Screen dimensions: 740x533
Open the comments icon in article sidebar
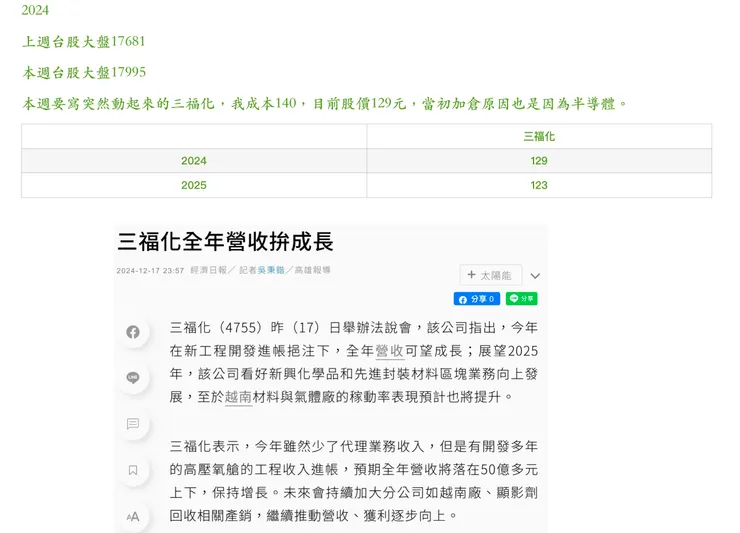(133, 423)
